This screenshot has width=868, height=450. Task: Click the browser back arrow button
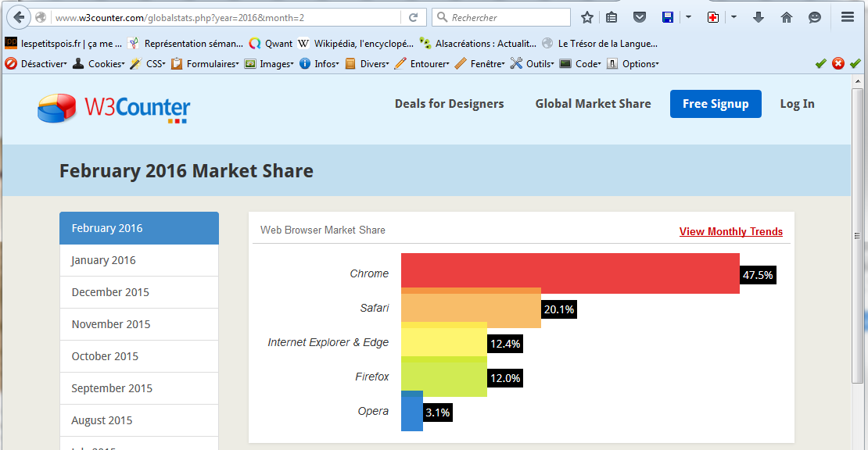(x=18, y=17)
